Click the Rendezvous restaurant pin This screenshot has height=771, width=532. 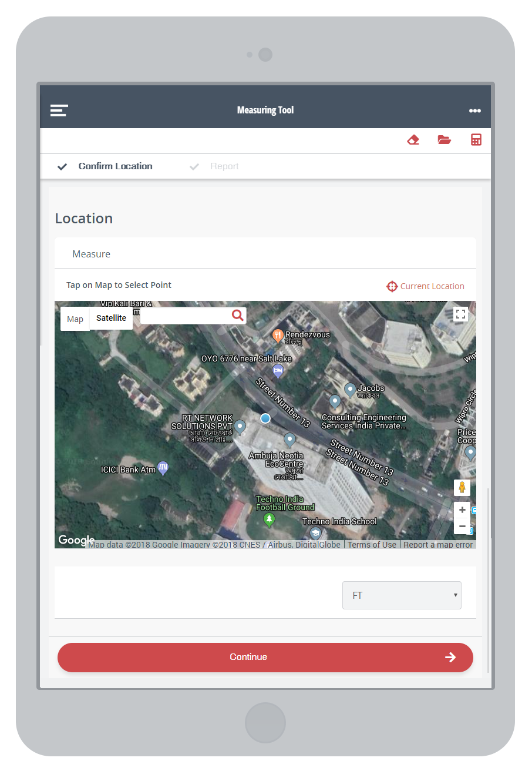pos(278,336)
